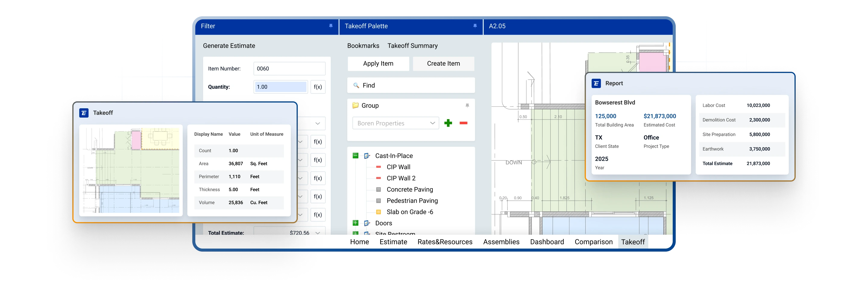Screen dimensions: 868x289
Task: Open the Total Estimate dropdown arrow
Action: tap(317, 233)
